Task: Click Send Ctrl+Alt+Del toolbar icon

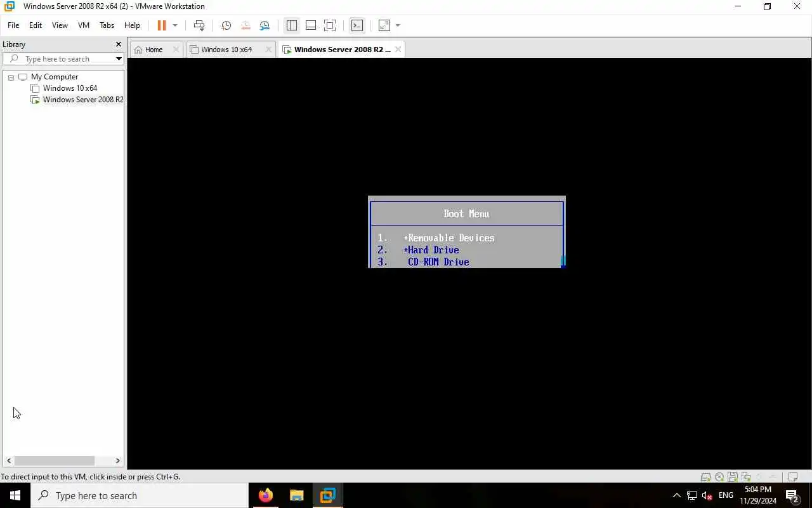Action: (x=199, y=25)
